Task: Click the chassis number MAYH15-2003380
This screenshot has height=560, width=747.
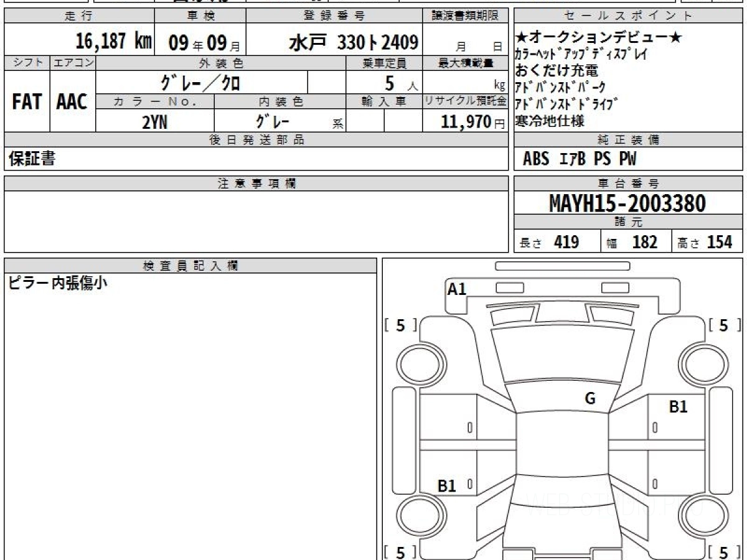Action: point(627,203)
